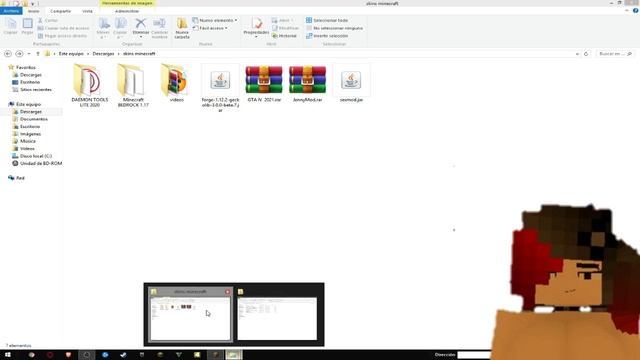Open the Fácil acceso dropdown
Image resolution: width=640 pixels, height=360 pixels.
click(210, 28)
